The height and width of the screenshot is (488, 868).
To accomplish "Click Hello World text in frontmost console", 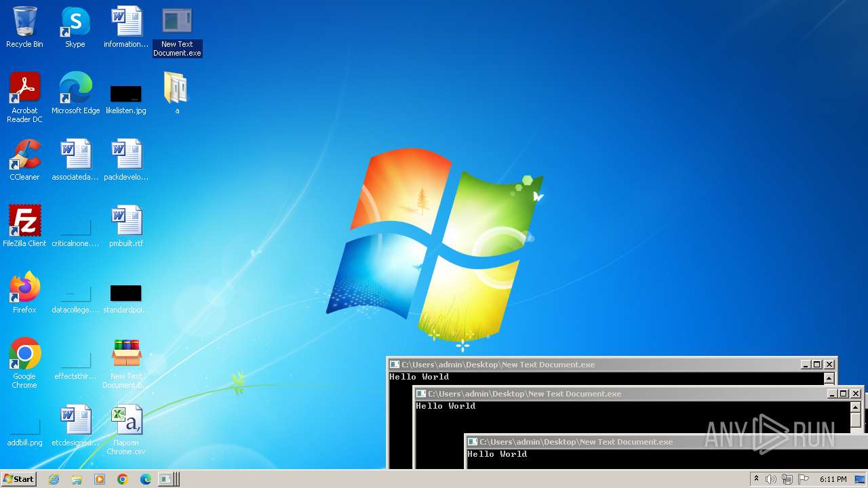I will pyautogui.click(x=496, y=454).
